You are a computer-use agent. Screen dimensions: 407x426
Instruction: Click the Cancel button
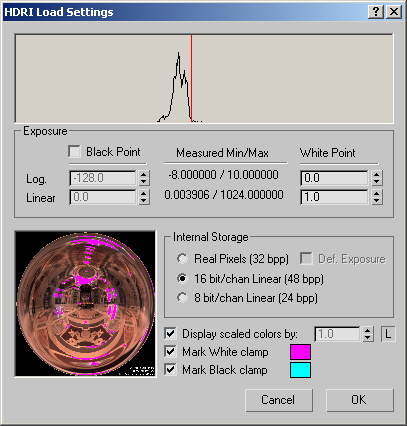click(x=279, y=400)
